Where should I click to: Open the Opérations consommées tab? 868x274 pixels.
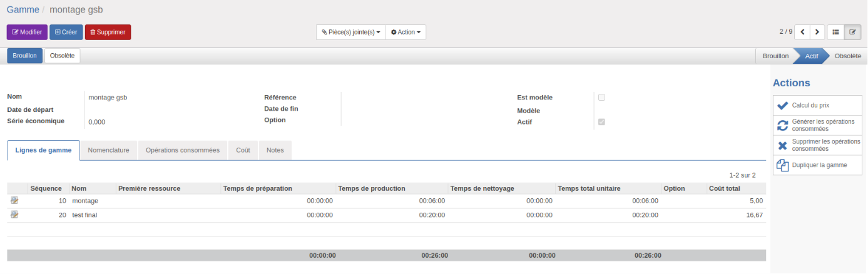182,150
